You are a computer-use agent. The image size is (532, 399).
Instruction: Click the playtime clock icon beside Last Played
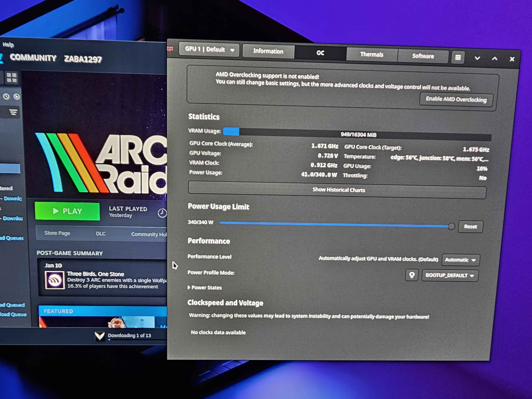coord(162,213)
